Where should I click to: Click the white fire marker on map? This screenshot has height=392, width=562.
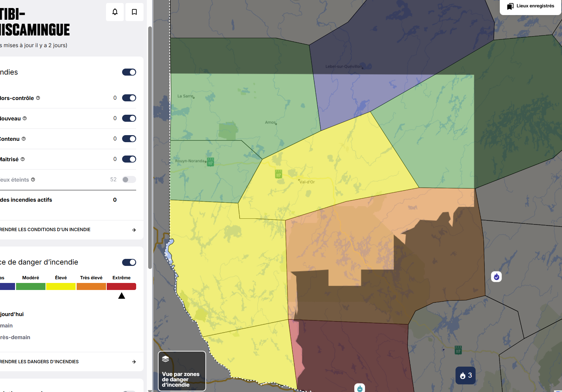496,277
